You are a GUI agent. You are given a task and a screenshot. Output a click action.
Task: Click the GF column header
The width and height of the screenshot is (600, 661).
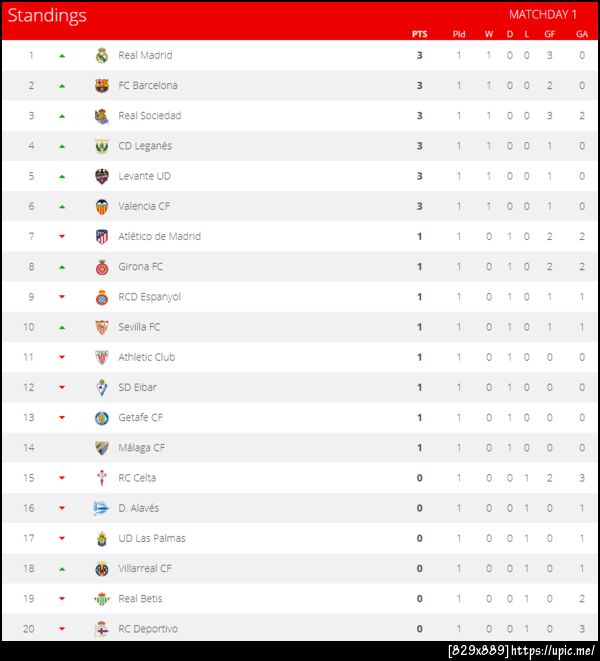click(549, 33)
